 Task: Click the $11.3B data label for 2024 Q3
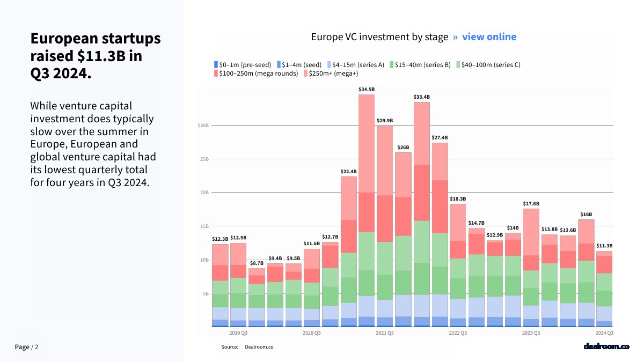604,246
